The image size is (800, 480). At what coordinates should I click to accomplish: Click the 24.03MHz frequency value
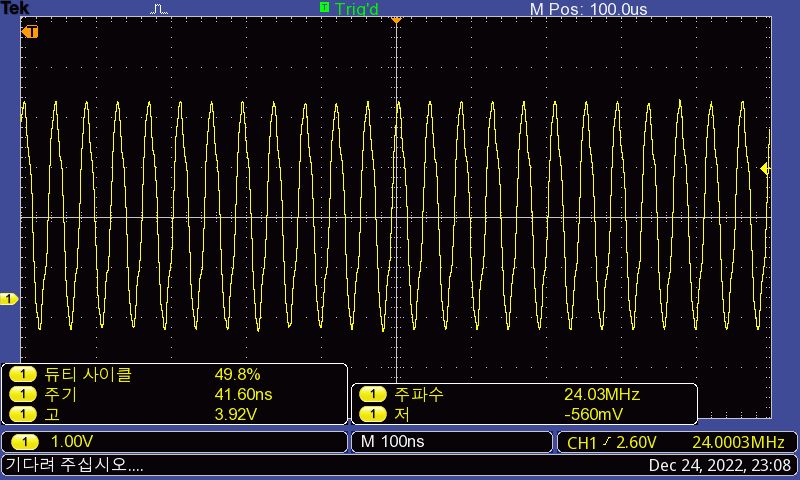(x=602, y=394)
